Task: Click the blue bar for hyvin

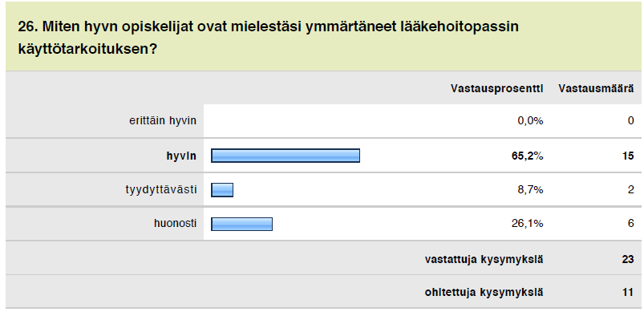Action: (x=286, y=156)
